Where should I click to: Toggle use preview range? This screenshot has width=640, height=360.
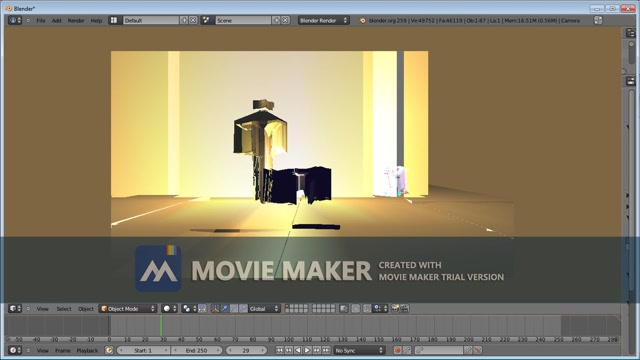pos(109,350)
